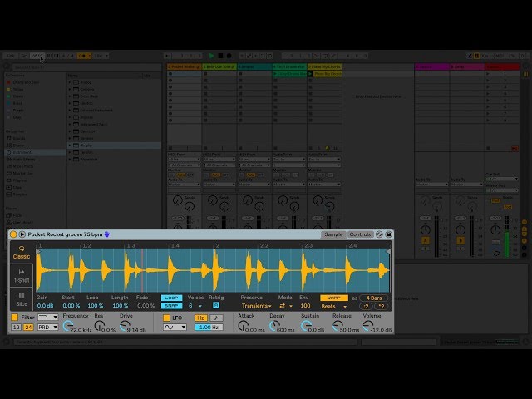Image resolution: width=532 pixels, height=399 pixels.
Task: Adjust the Decay knob
Action: point(274,326)
